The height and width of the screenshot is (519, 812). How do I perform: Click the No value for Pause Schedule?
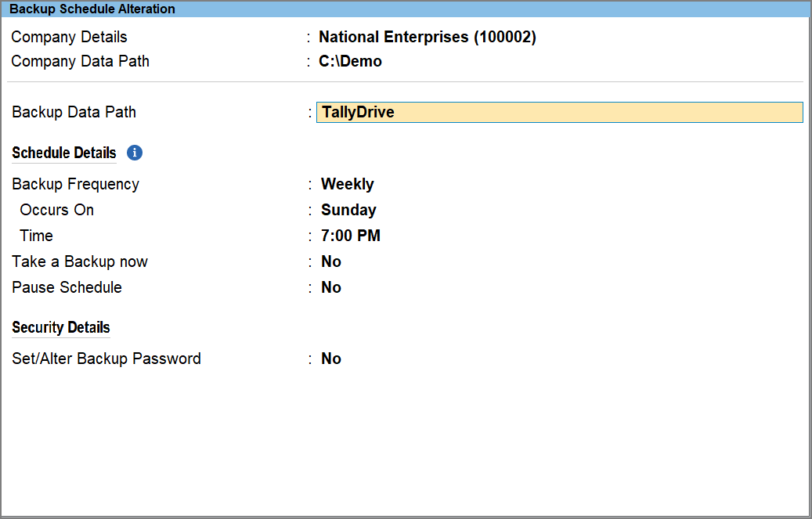tap(330, 287)
